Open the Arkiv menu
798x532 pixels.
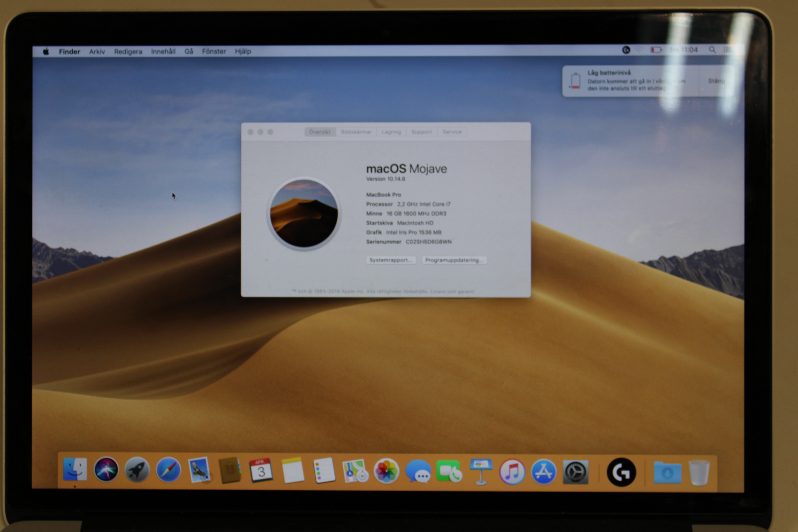(97, 51)
